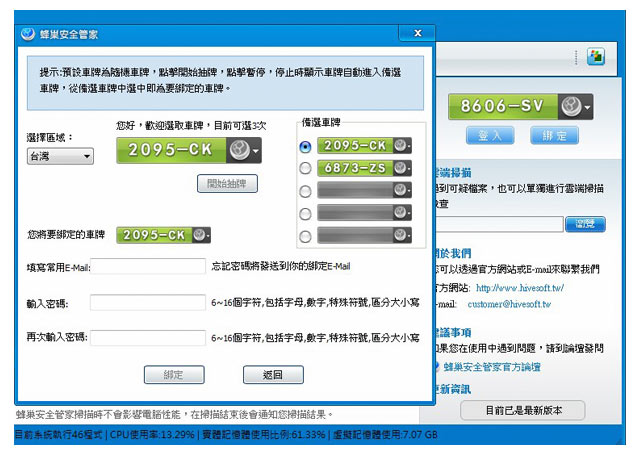
Task: Select the 2095-CK candidate radio button
Action: coord(305,146)
